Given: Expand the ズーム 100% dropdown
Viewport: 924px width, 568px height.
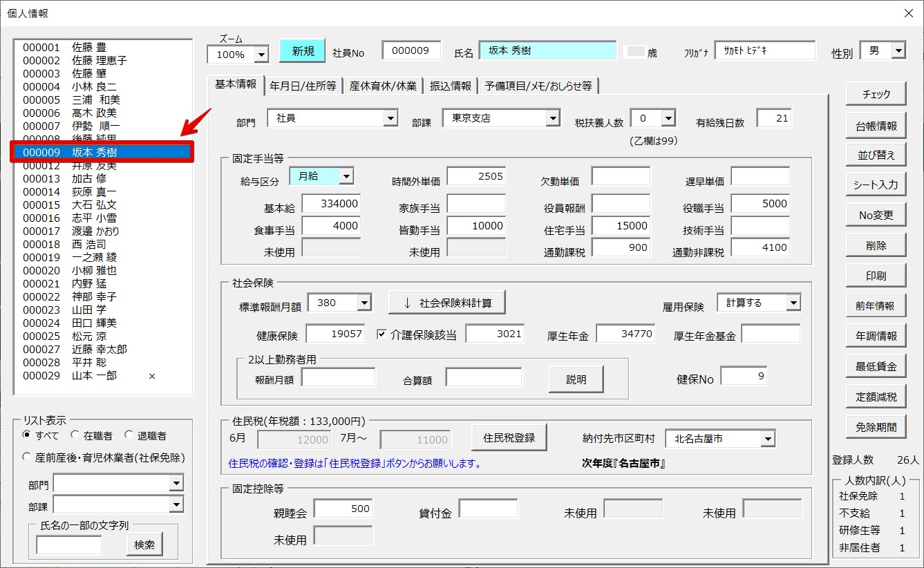Looking at the screenshot, I should click(261, 55).
